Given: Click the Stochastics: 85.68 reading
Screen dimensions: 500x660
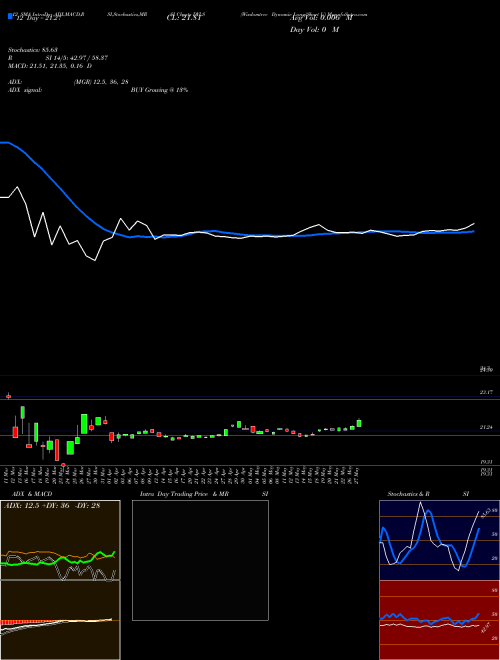Looking at the screenshot, I should click(32, 51).
